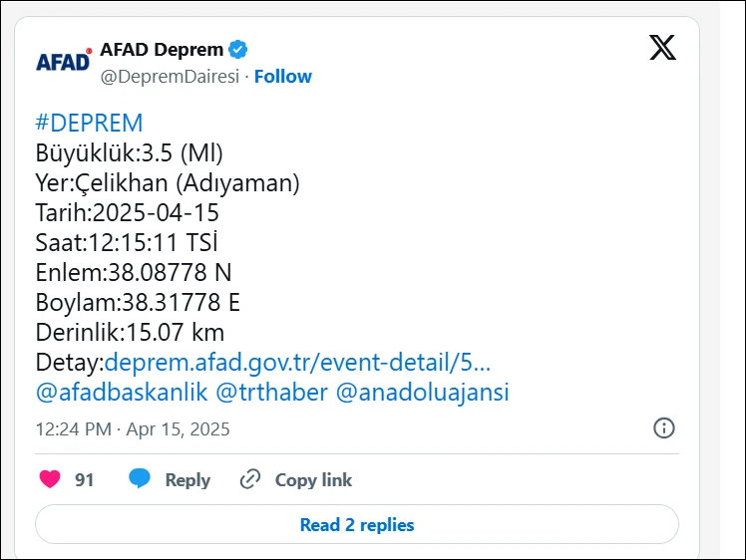The width and height of the screenshot is (746, 560).
Task: Click the AFAD logo avatar
Action: point(64,62)
